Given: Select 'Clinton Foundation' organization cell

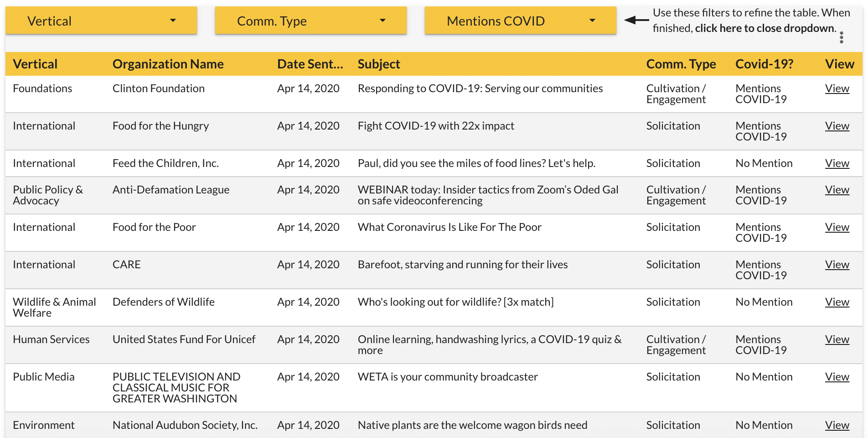Looking at the screenshot, I should (x=159, y=89).
